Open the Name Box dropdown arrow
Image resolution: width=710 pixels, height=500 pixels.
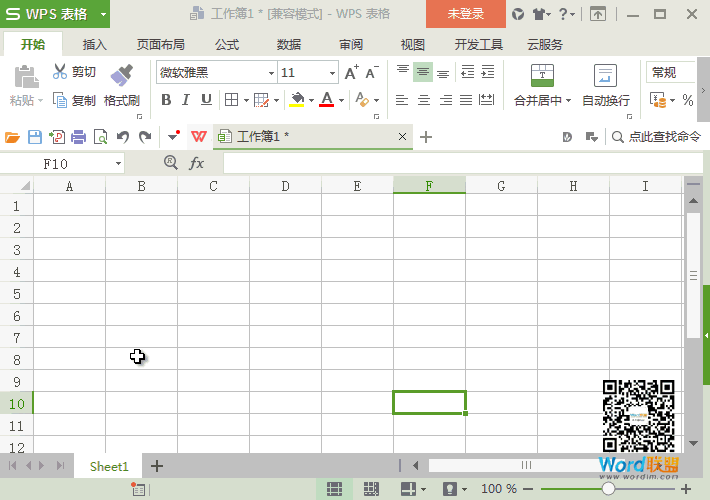(118, 163)
